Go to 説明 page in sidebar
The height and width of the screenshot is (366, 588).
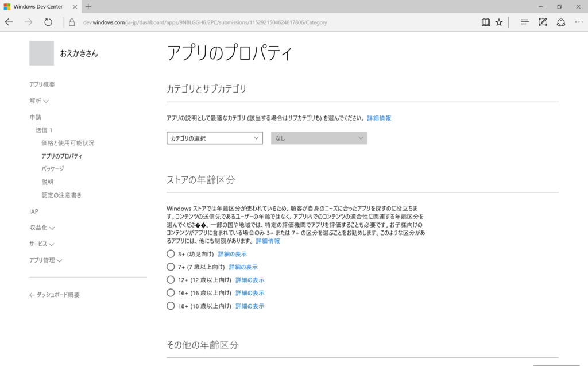coord(47,182)
